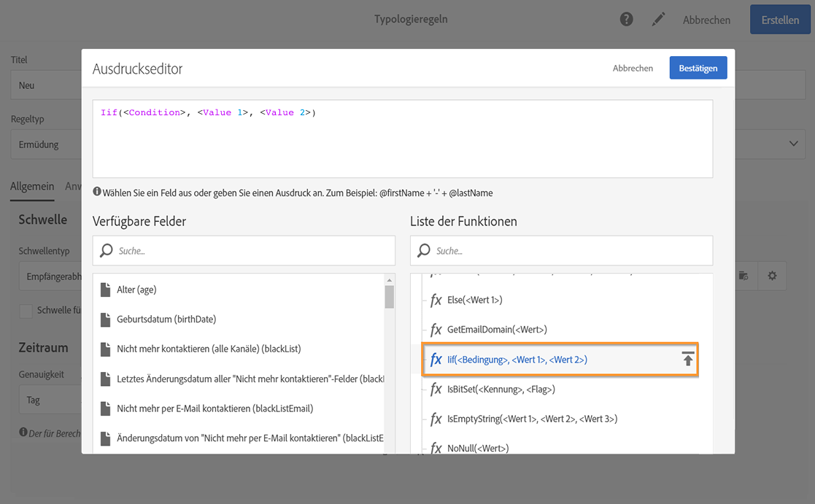Select the Else(<Wert 1>) function
The image size is (815, 504).
(474, 300)
